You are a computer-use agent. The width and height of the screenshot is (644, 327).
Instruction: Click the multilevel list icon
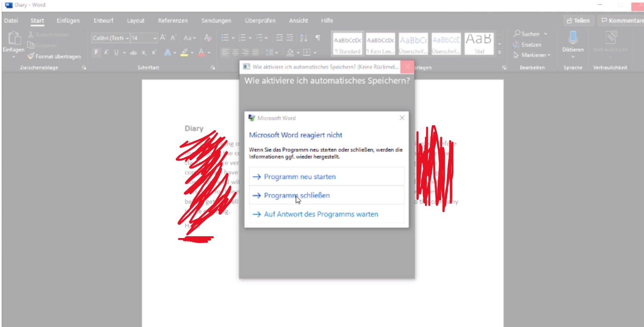point(260,38)
